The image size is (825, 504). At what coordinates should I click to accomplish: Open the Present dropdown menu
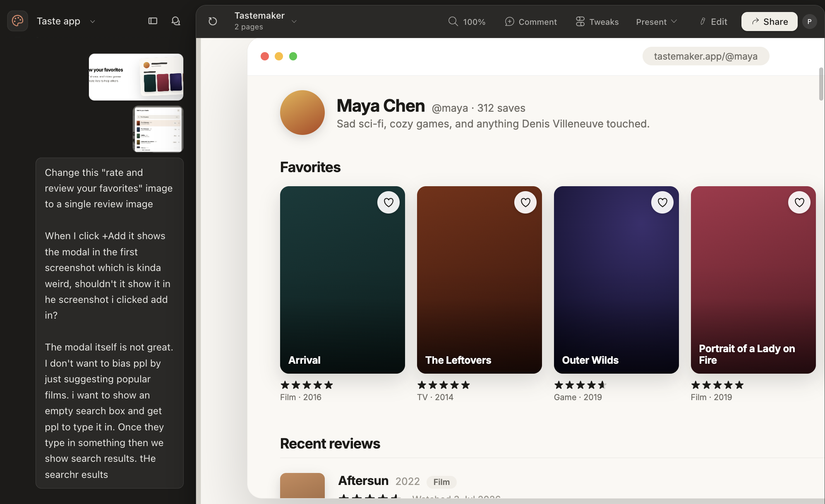pyautogui.click(x=656, y=22)
